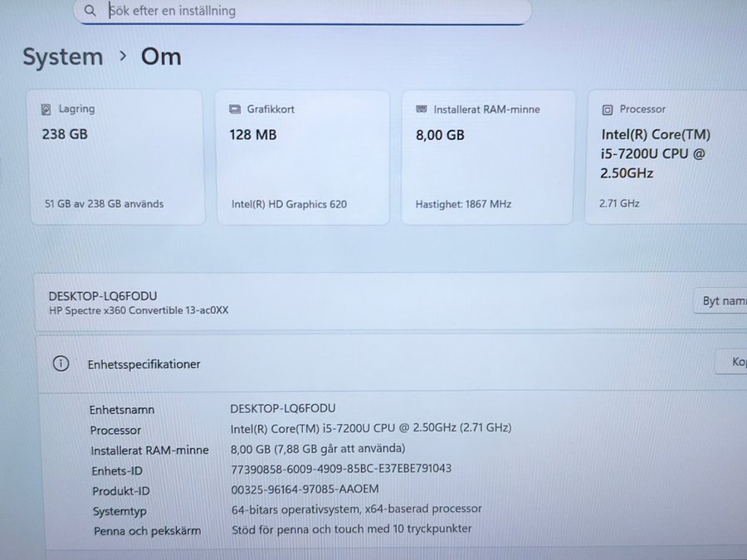The width and height of the screenshot is (747, 560).
Task: Select the "Intel(R) HD Graphics 620" card text
Action: coord(289,204)
